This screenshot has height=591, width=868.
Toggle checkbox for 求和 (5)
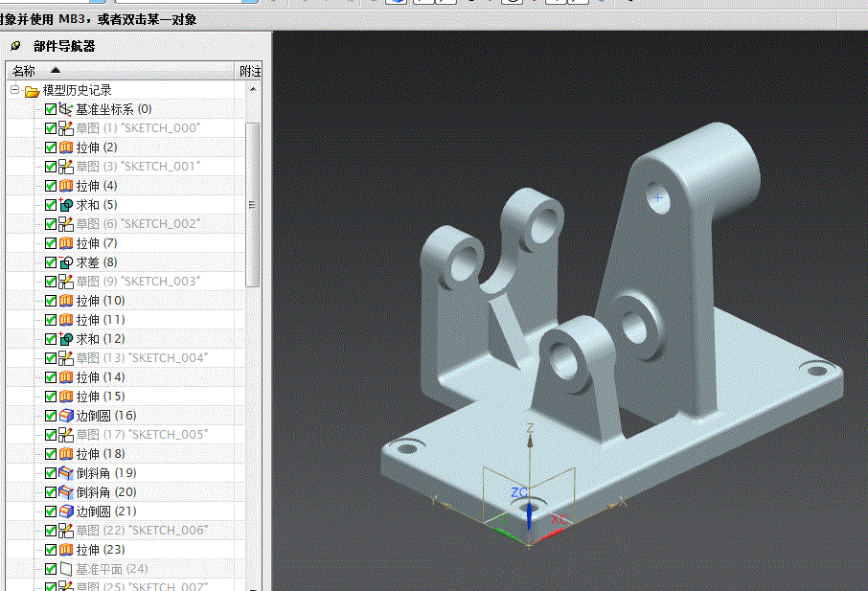[x=51, y=205]
